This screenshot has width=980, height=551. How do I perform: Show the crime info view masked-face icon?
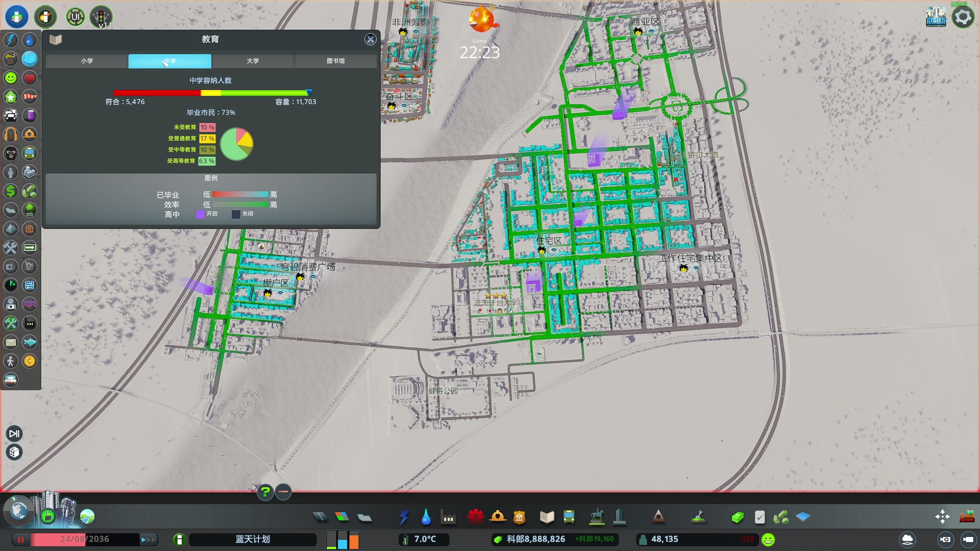(x=11, y=154)
